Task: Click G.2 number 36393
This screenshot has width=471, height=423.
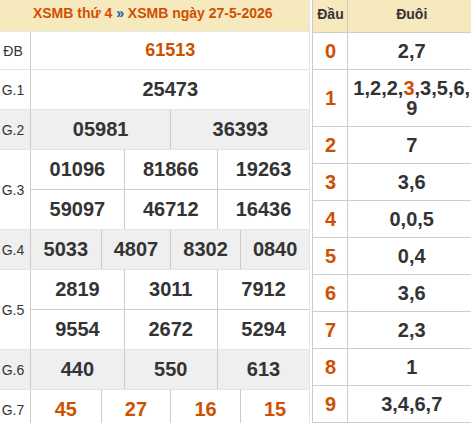Action: (240, 129)
